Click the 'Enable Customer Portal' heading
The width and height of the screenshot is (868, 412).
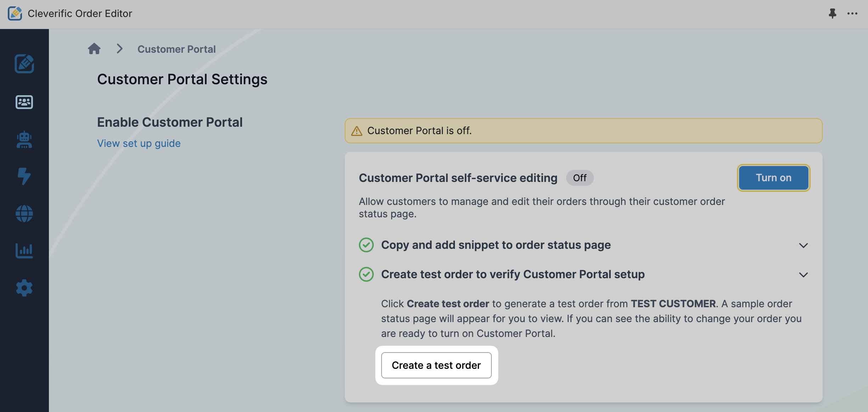click(x=170, y=122)
